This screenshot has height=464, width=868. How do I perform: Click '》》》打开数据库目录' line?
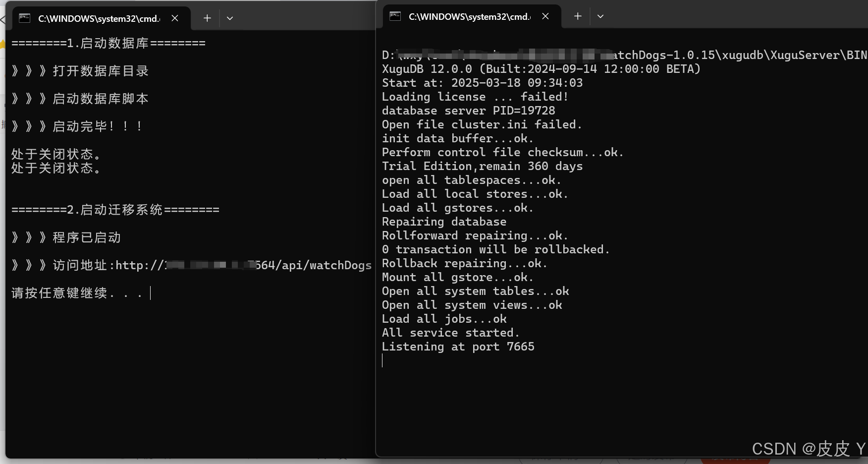click(x=80, y=71)
